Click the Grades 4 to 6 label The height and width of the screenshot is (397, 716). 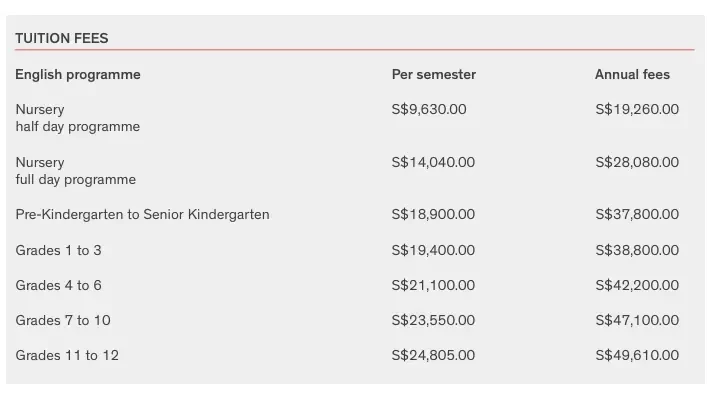pos(58,286)
